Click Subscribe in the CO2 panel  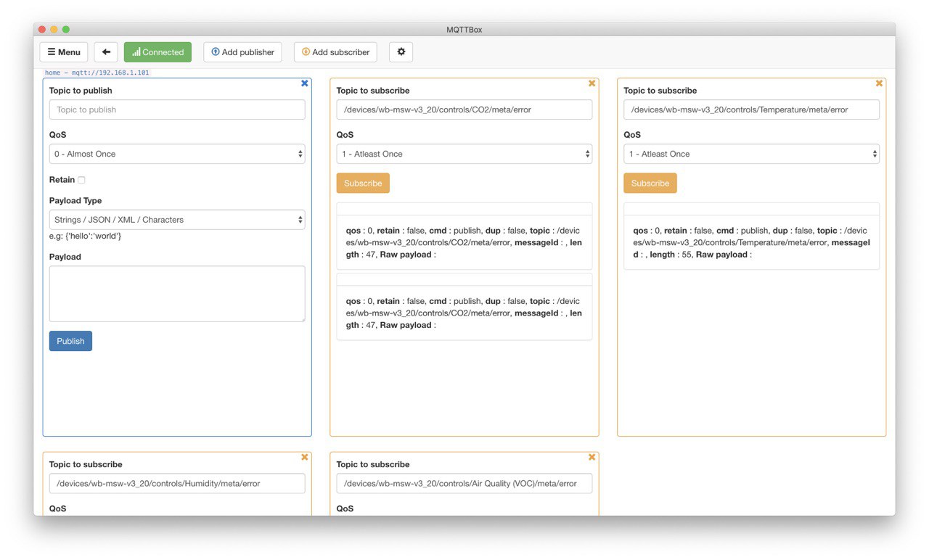[x=363, y=183]
